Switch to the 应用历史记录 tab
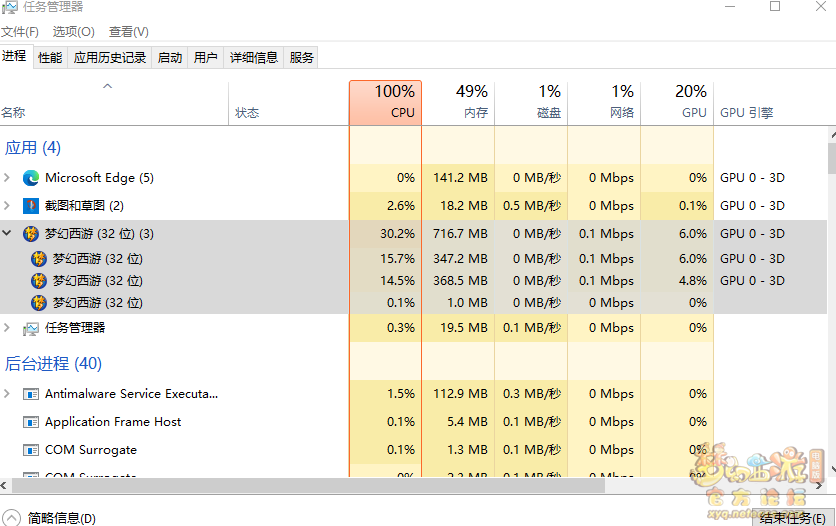The height and width of the screenshot is (526, 836). tap(110, 58)
